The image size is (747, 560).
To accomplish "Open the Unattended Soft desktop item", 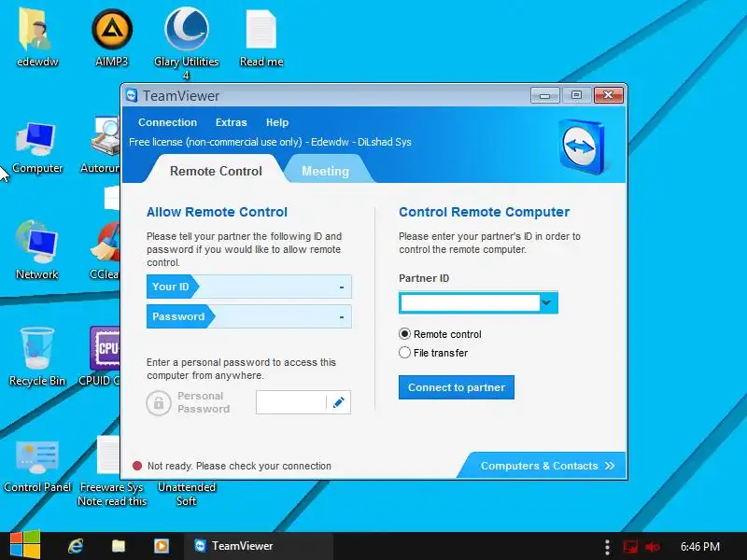I will (x=186, y=494).
